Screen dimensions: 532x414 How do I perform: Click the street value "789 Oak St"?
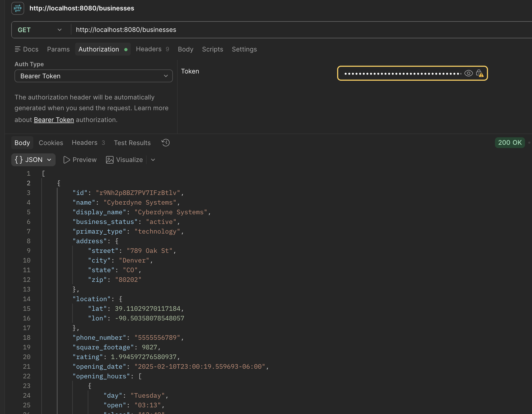pyautogui.click(x=150, y=251)
